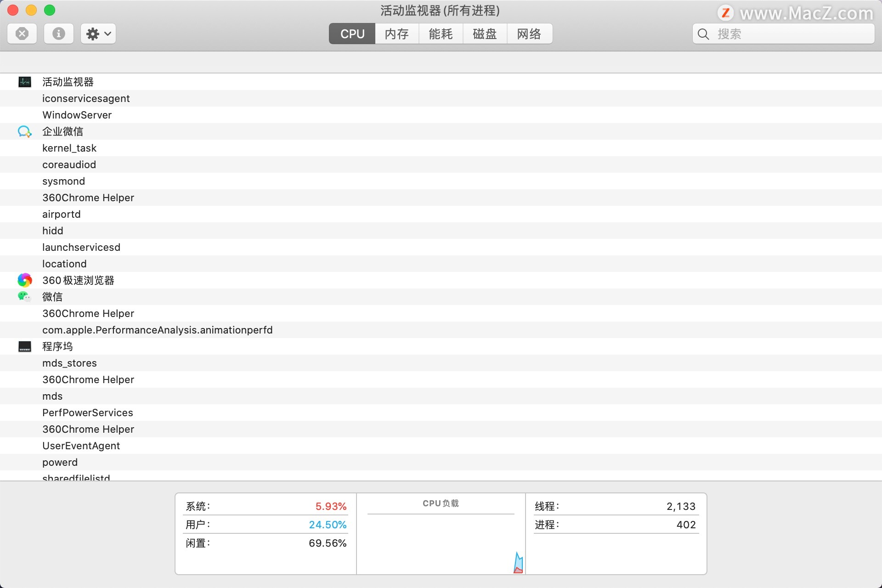Click the 线程 2,133 count
Screen dimensions: 882x588
point(681,506)
